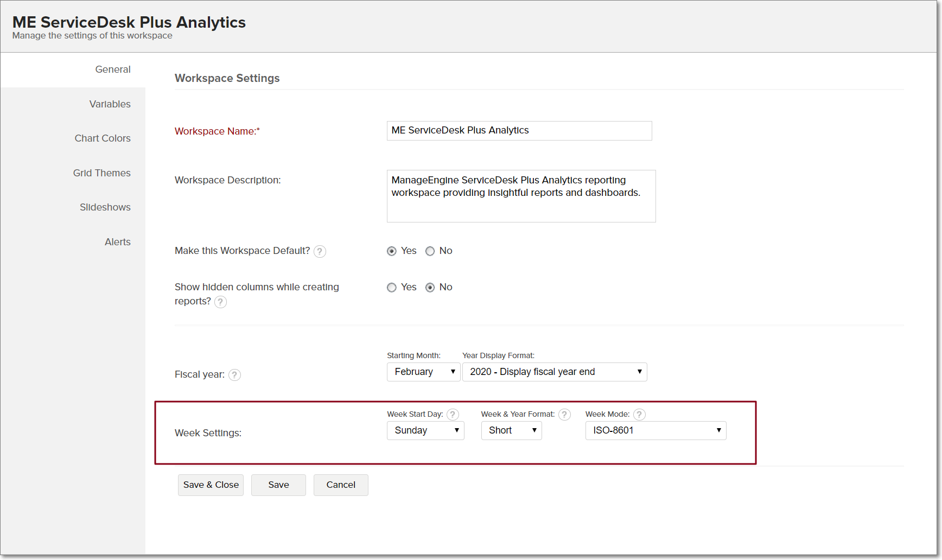Expand the Week Mode dropdown showing ISO-8601
The height and width of the screenshot is (560, 942).
coord(655,431)
